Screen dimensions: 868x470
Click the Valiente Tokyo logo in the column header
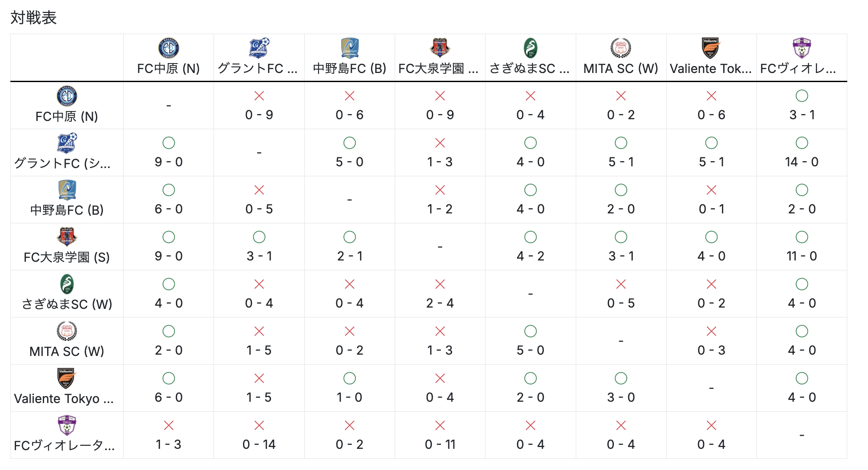[711, 48]
